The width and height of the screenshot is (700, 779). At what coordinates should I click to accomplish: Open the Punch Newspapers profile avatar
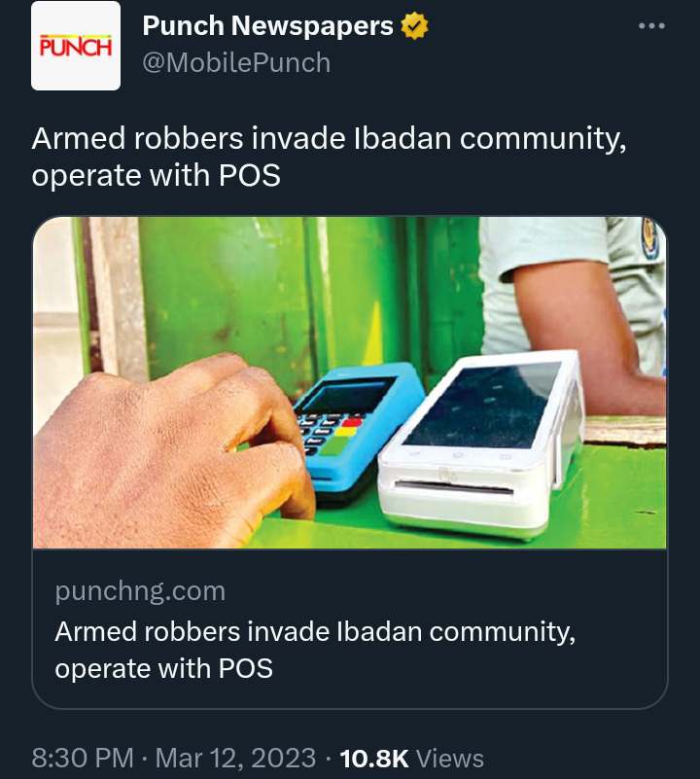tap(76, 46)
